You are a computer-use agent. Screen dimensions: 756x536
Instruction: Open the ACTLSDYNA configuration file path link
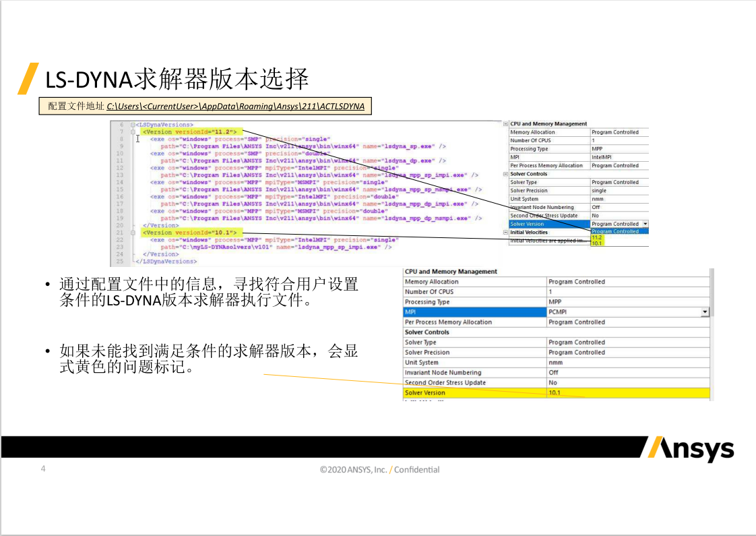[235, 107]
